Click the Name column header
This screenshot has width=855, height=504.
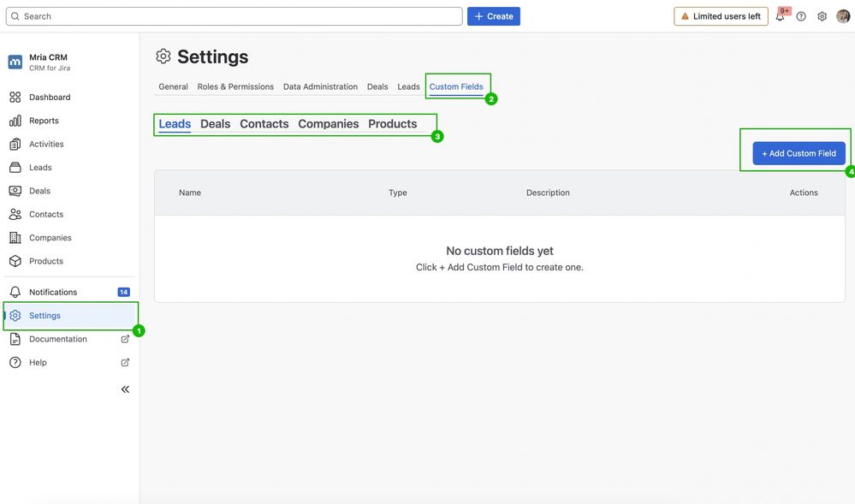click(x=190, y=193)
